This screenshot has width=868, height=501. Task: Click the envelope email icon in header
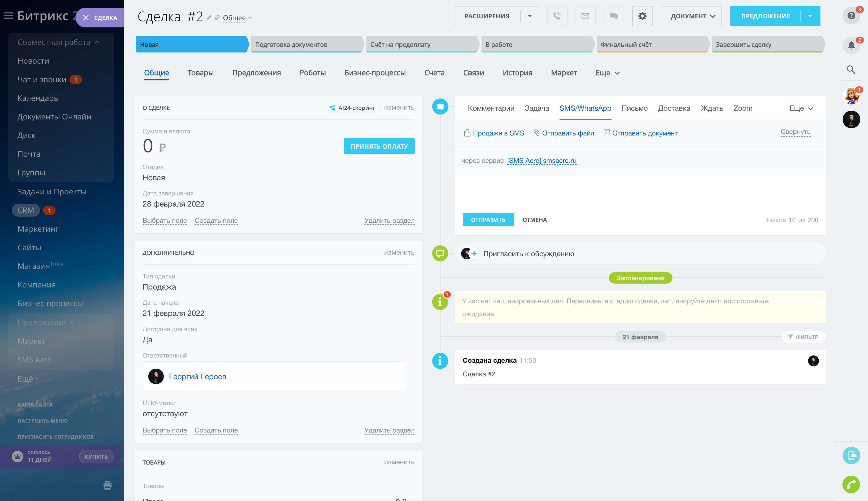[585, 16]
